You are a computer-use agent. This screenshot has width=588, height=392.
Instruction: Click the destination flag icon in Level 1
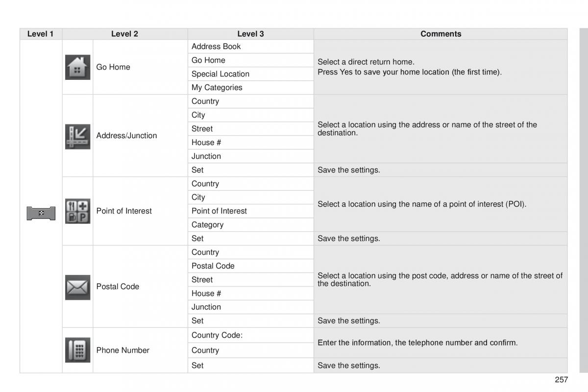click(41, 213)
